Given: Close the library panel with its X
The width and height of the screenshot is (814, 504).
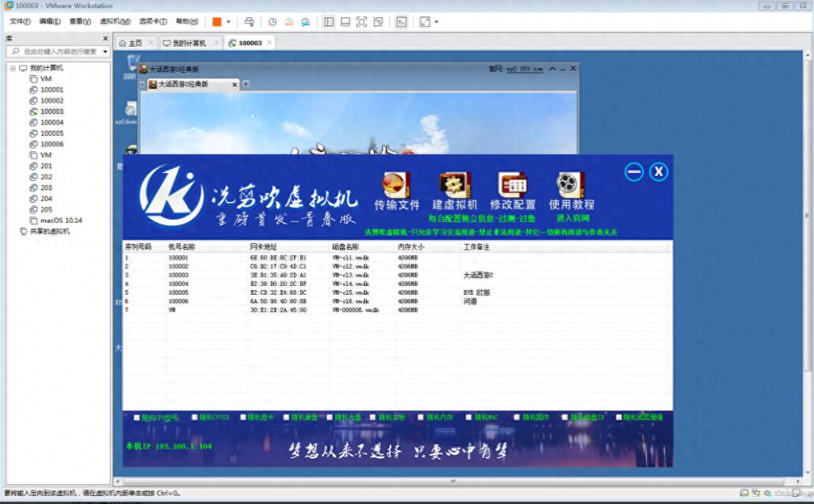Looking at the screenshot, I should 105,39.
